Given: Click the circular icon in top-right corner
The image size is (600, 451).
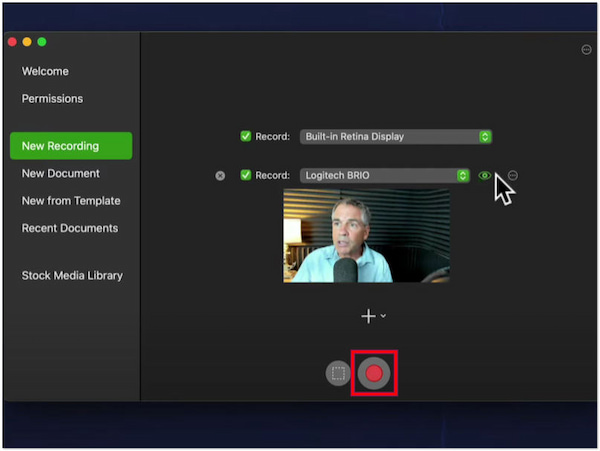Looking at the screenshot, I should [x=586, y=50].
